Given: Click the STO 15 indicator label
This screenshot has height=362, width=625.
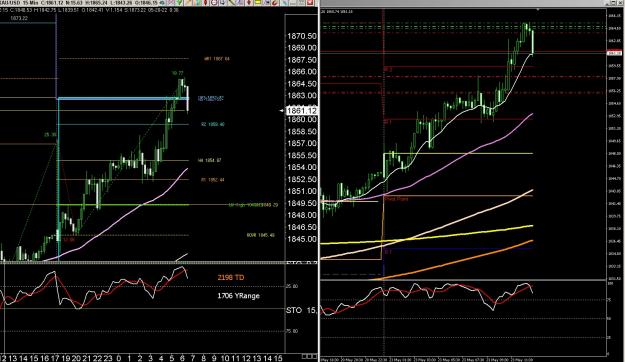Looking at the screenshot, I should [x=302, y=310].
